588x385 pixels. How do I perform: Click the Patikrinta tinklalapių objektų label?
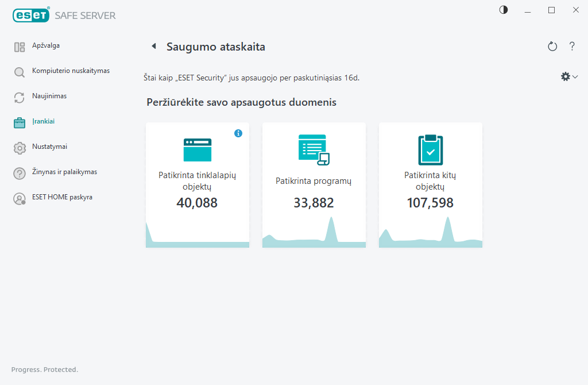tap(198, 181)
